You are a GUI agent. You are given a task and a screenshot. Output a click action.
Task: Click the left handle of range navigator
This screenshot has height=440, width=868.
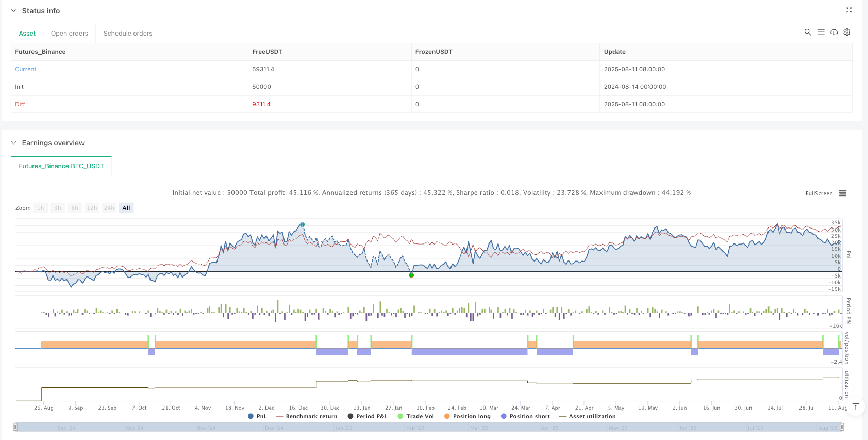coord(15,427)
